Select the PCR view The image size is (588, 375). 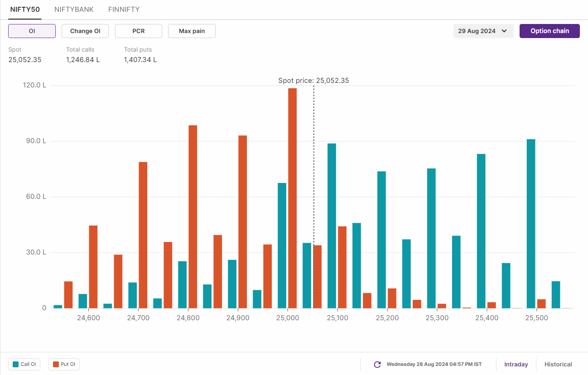coord(139,31)
